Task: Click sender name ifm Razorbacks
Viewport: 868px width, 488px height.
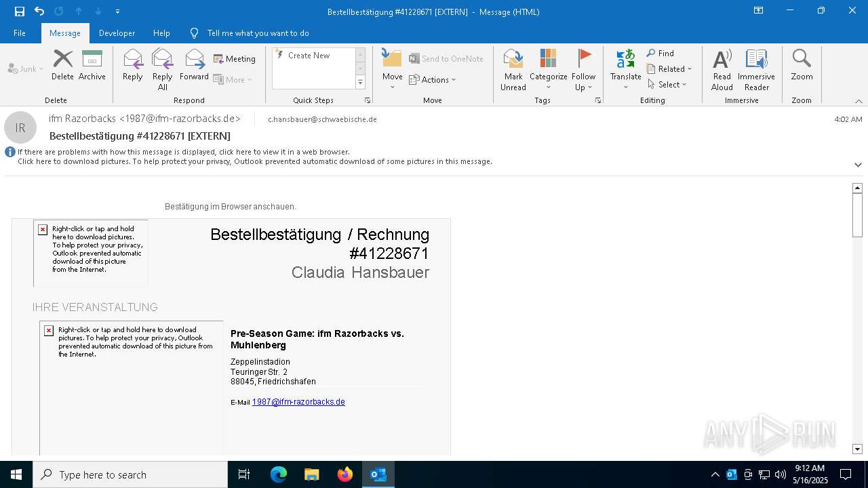Action: click(144, 119)
